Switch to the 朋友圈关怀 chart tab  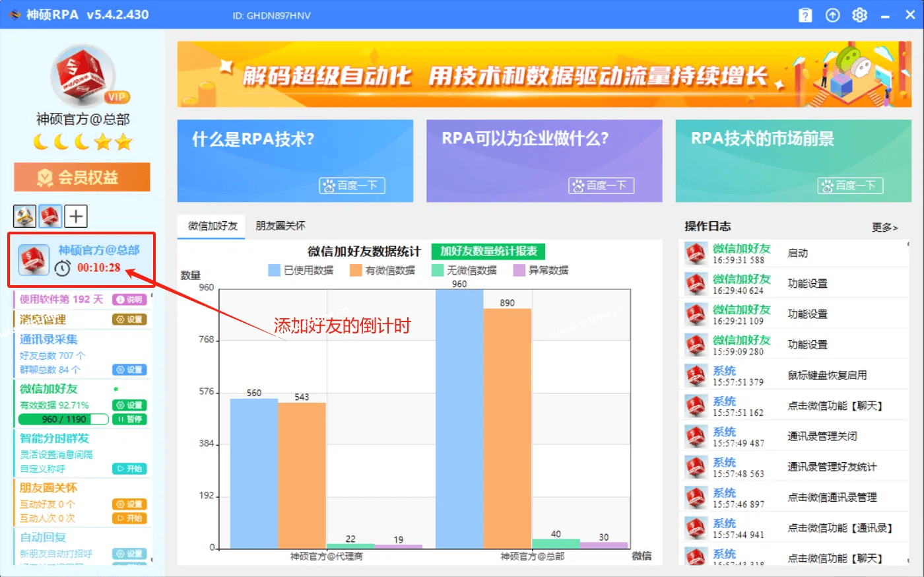pyautogui.click(x=280, y=226)
